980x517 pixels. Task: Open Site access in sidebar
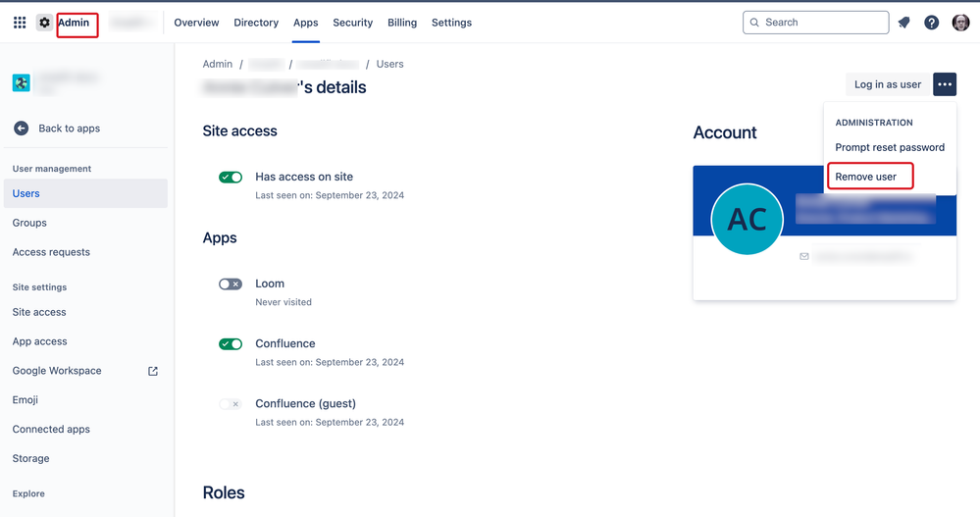point(39,312)
